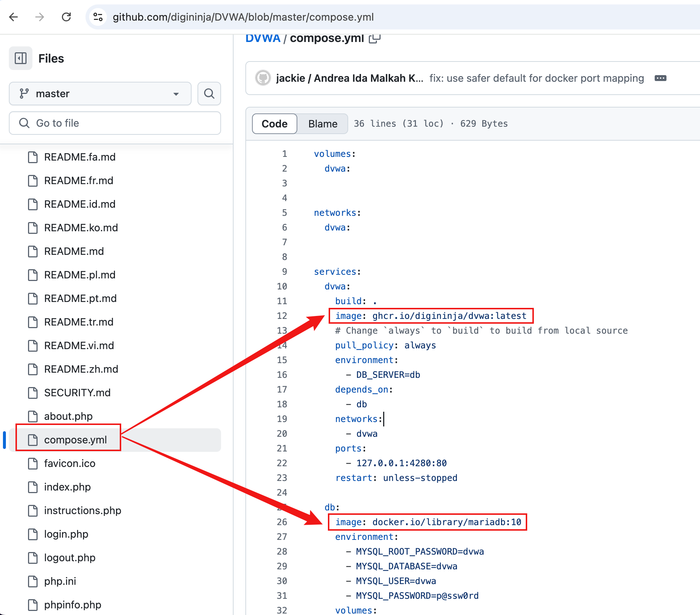700x615 pixels.
Task: Click file icon beside login.php
Action: [x=33, y=534]
